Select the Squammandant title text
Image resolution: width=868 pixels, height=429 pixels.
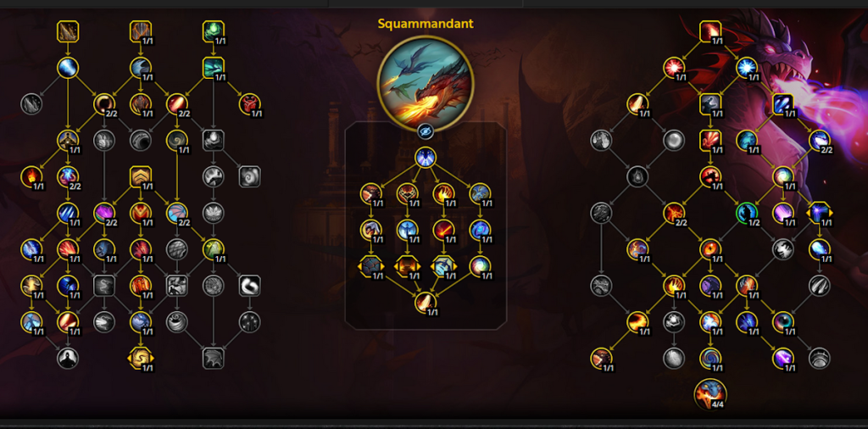[x=426, y=24]
